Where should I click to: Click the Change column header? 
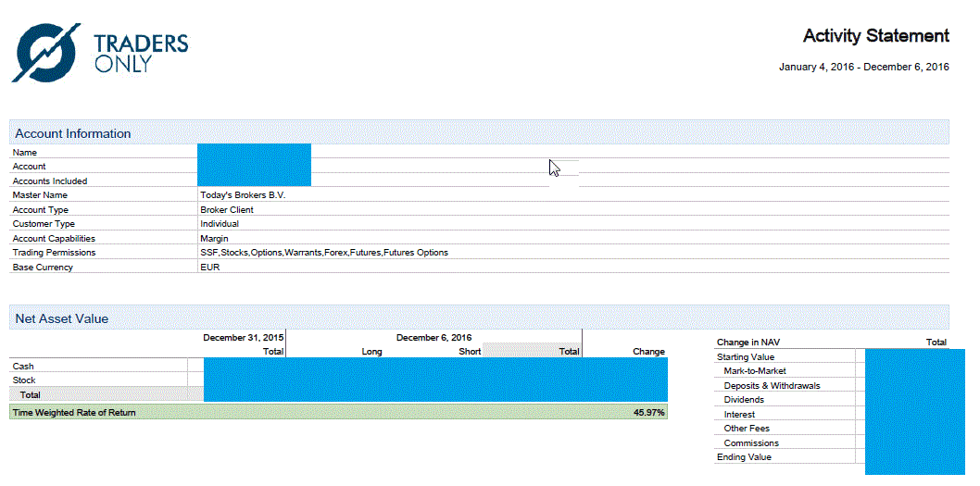point(648,352)
